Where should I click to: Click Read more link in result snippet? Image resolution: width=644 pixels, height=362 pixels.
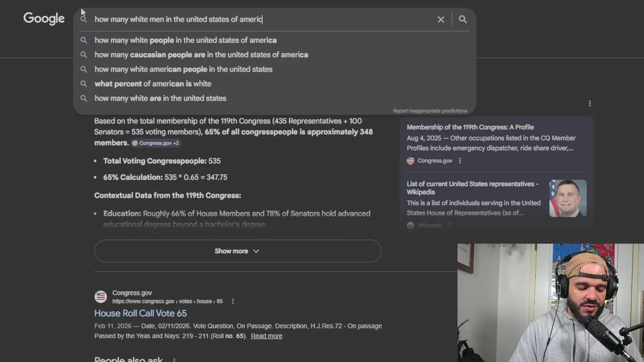[x=267, y=336]
